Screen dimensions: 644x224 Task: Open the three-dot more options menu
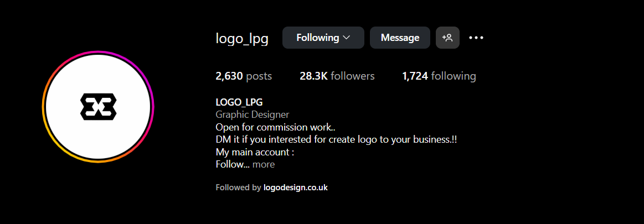click(476, 38)
